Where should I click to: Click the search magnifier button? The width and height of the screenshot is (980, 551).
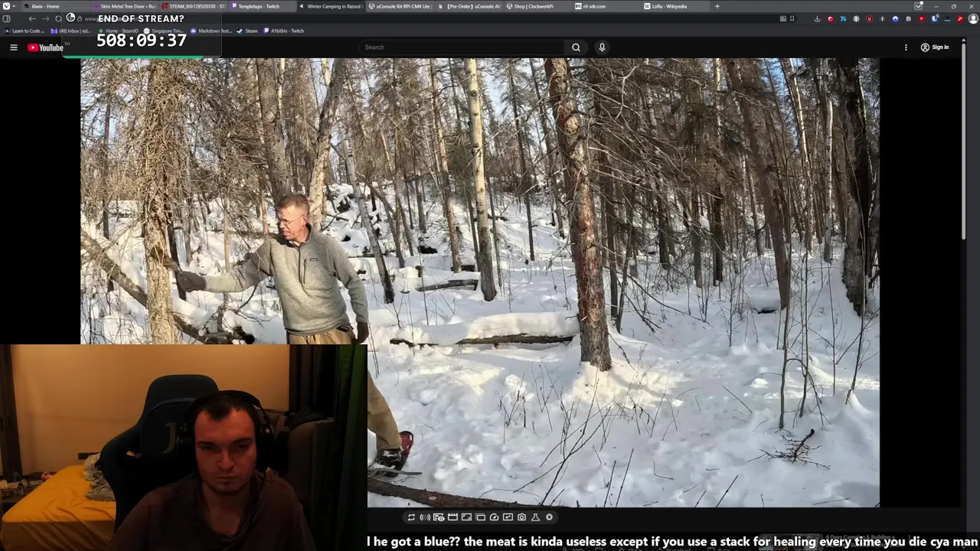[576, 47]
